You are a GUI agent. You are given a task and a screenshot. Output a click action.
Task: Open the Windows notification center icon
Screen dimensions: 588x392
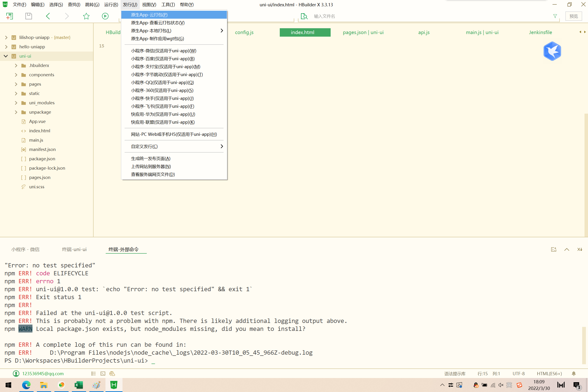(577, 385)
